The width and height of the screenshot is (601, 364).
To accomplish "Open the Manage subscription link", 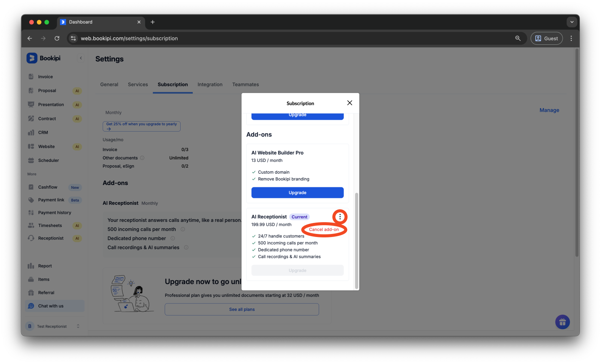I will click(549, 110).
